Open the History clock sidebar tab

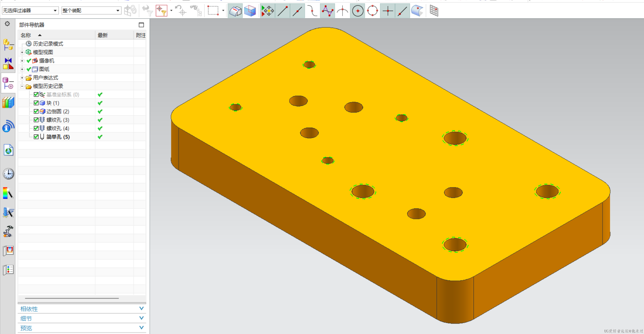pyautogui.click(x=8, y=174)
